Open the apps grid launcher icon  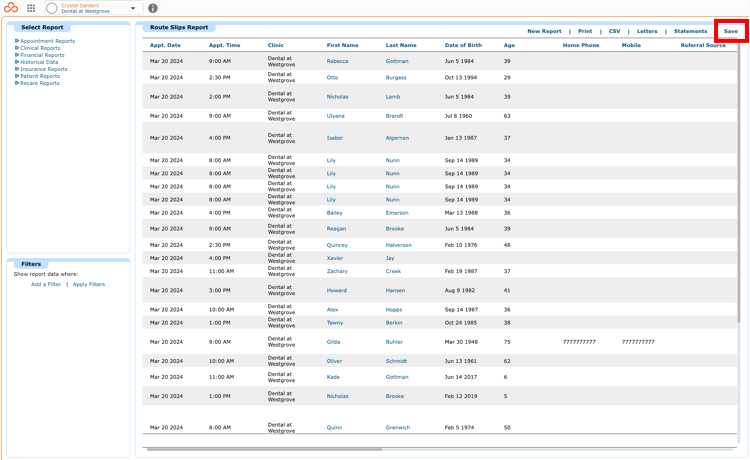click(x=31, y=8)
